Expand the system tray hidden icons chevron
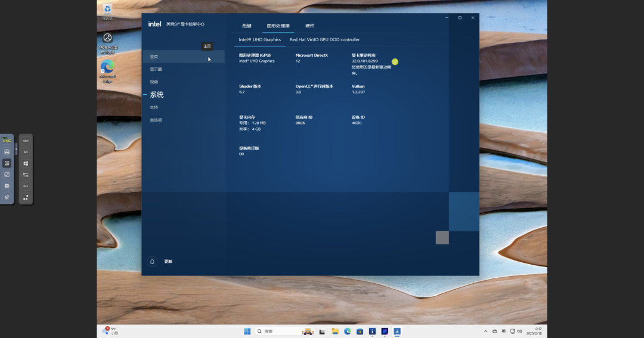Image resolution: width=644 pixels, height=338 pixels. coord(485,331)
